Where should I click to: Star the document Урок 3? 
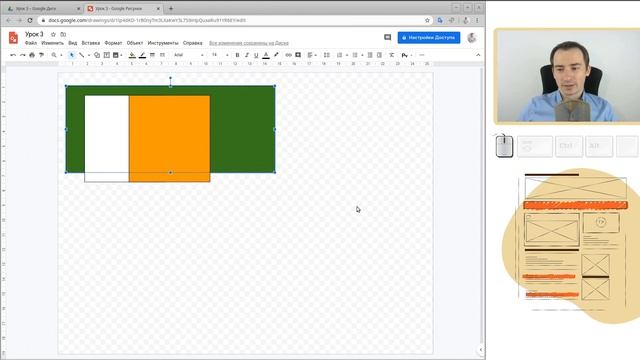tap(53, 34)
